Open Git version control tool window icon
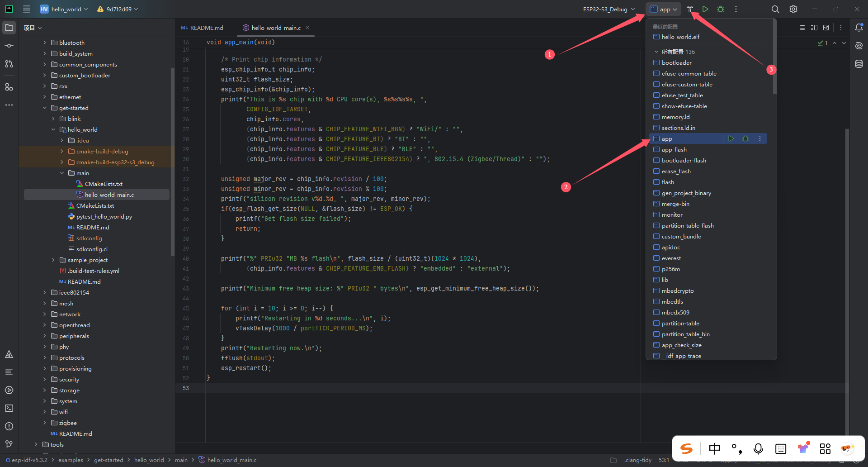 pos(9,444)
